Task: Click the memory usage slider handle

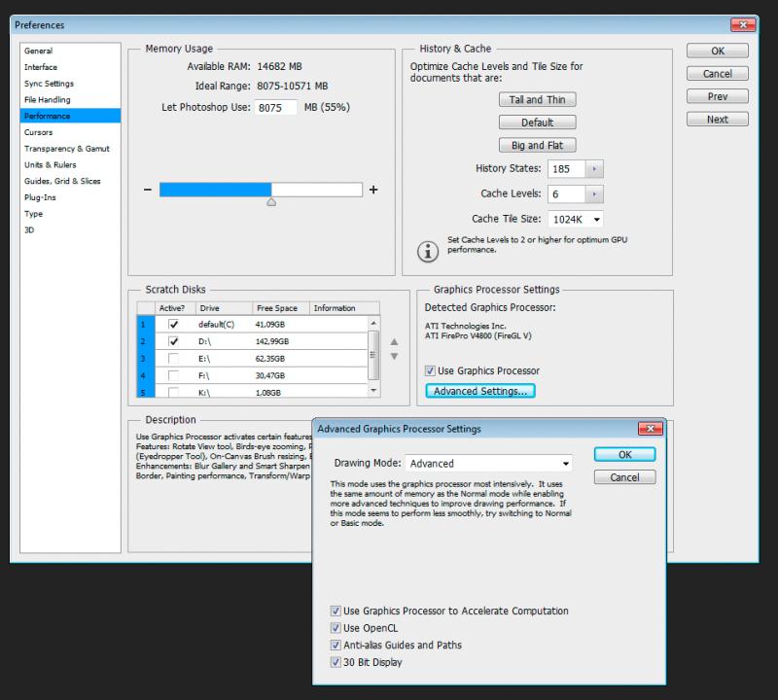Action: pyautogui.click(x=271, y=202)
